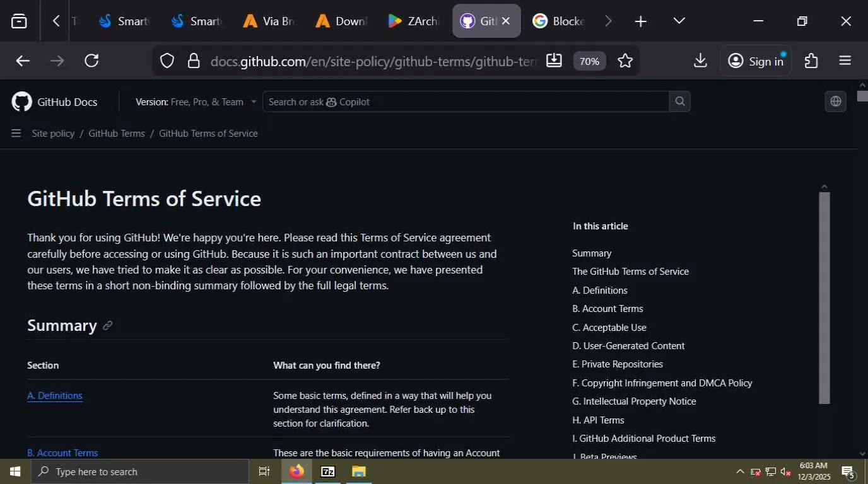Jump to F. Copyright Infringement and DMCA Policy

pyautogui.click(x=662, y=383)
